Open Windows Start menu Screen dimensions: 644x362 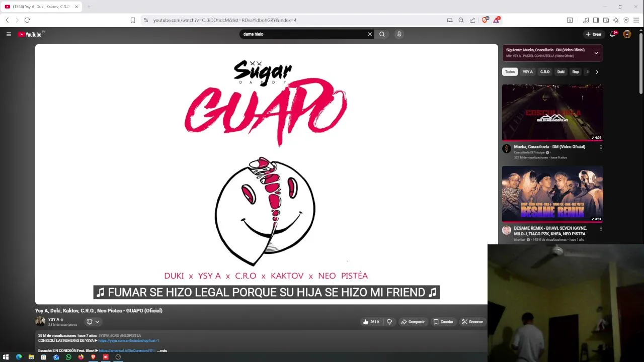6,357
